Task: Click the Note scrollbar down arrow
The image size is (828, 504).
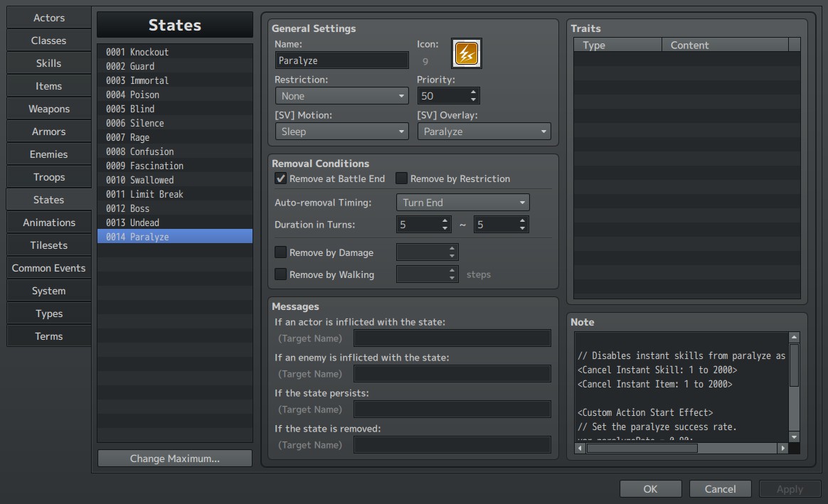Action: [x=794, y=437]
